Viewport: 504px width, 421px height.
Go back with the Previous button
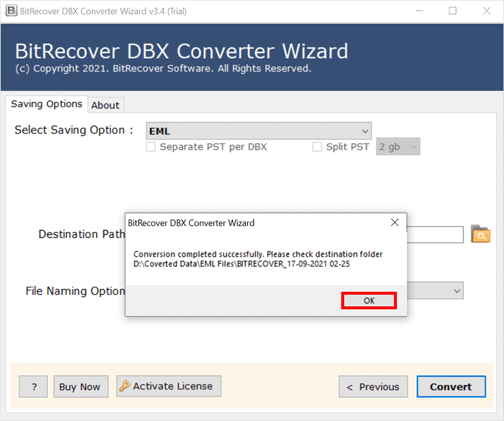point(373,387)
